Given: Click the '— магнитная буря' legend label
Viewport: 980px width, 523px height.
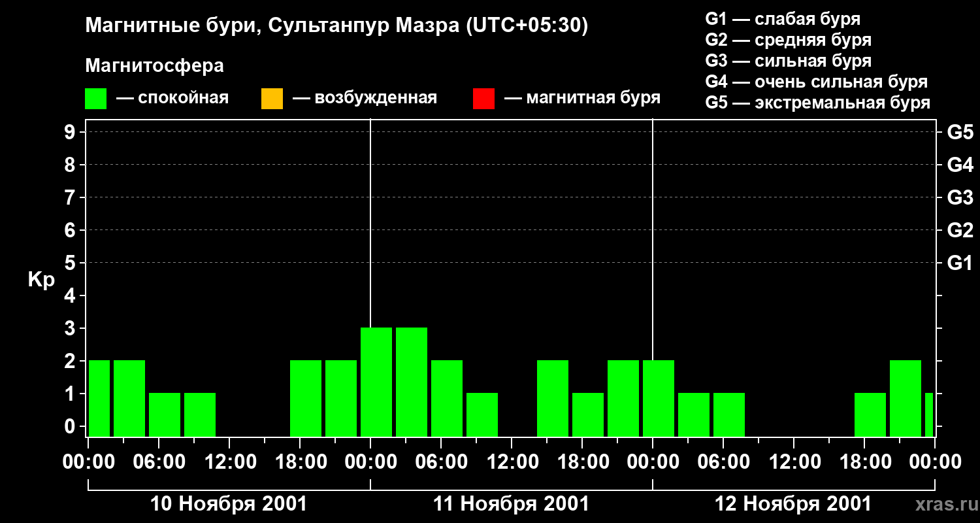Looking at the screenshot, I should 582,98.
